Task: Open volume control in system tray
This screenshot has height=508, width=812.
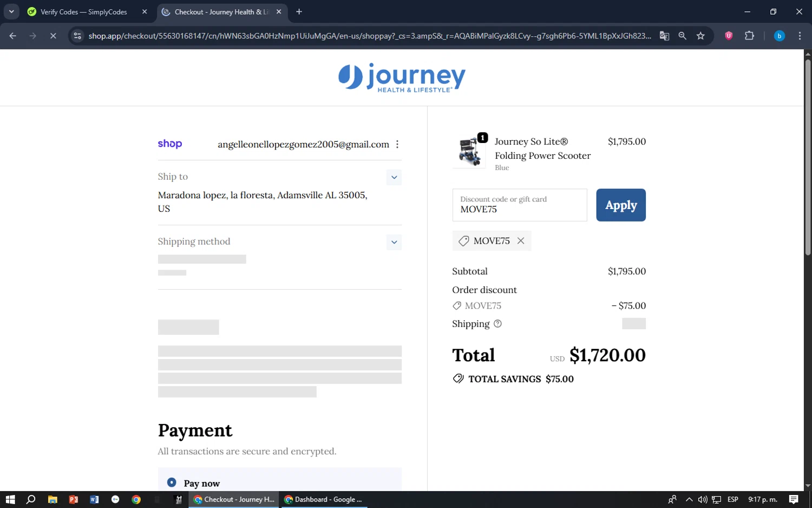Action: click(703, 499)
